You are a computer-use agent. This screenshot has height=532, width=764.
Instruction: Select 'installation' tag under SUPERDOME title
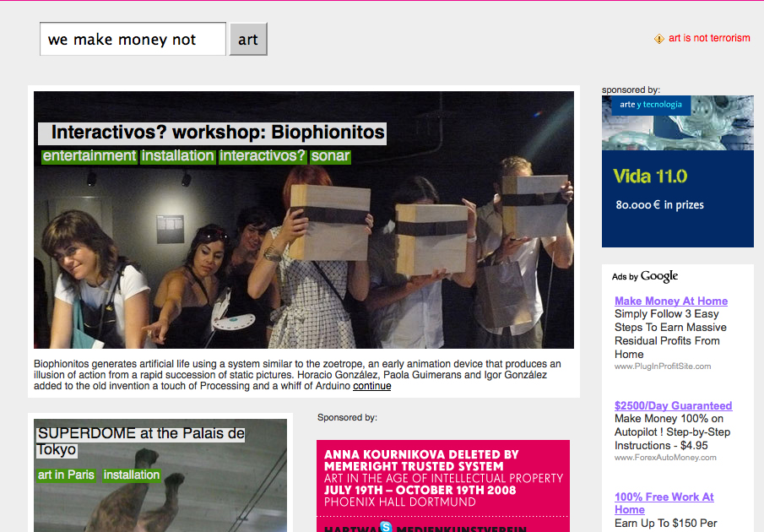131,475
